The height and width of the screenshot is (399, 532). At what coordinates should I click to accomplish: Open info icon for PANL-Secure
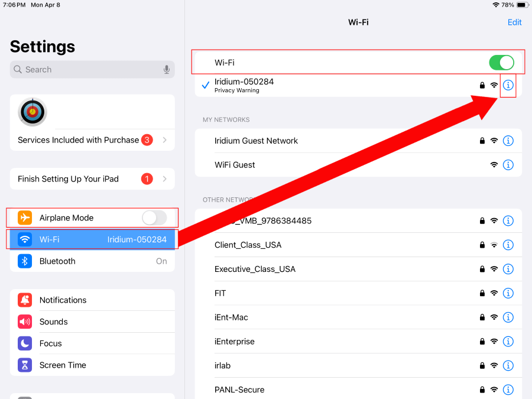tap(508, 390)
